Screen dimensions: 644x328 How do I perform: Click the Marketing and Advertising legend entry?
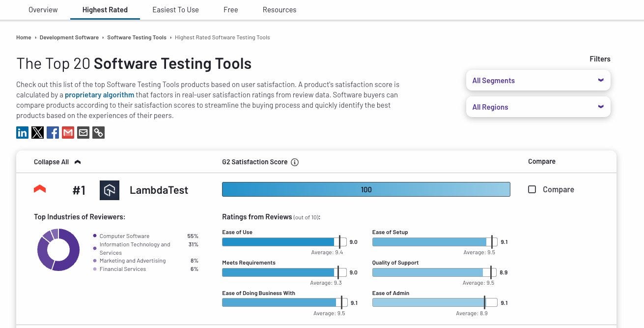point(133,261)
